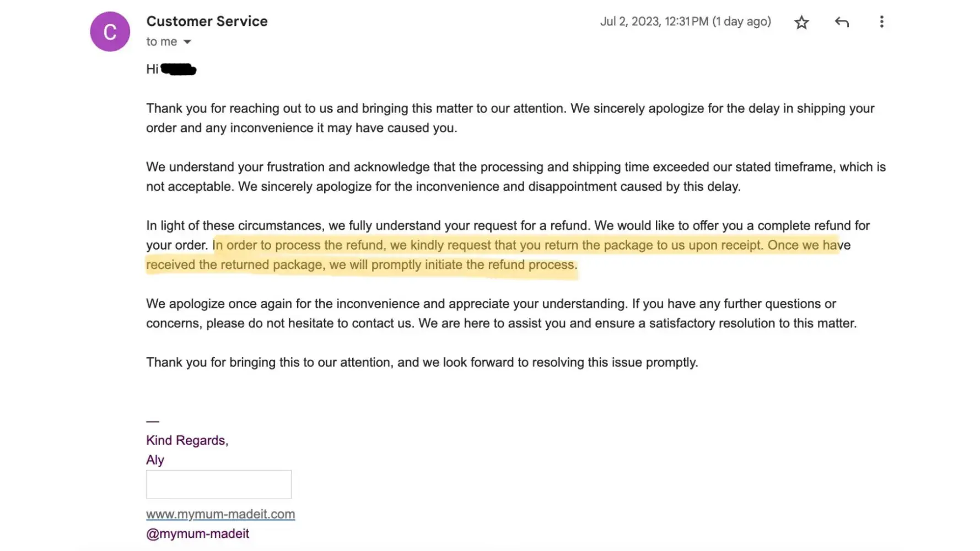
Task: Click the empty signature image box
Action: (x=218, y=484)
